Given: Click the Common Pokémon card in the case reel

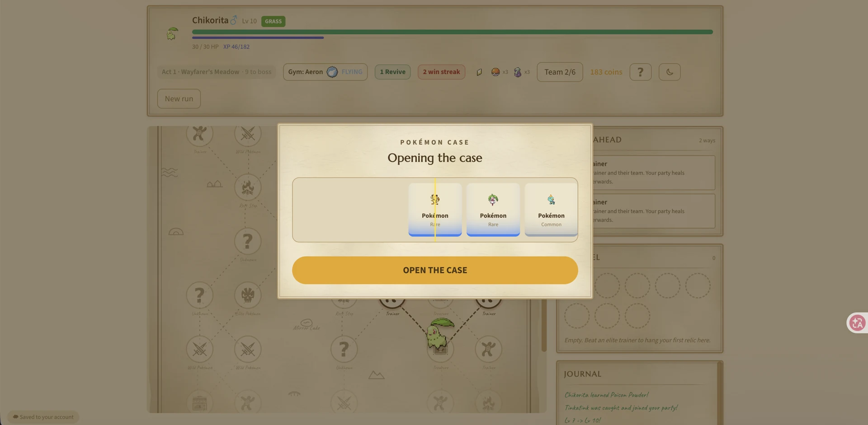Looking at the screenshot, I should tap(551, 210).
